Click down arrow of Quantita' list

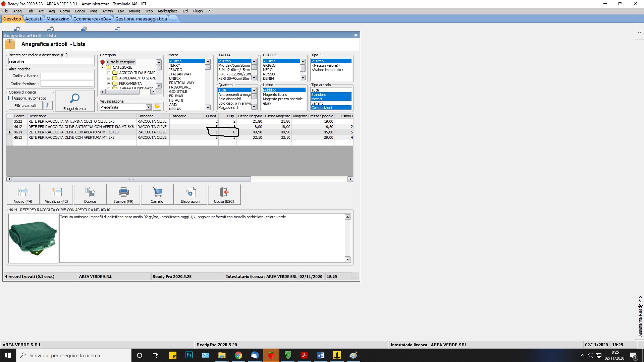coord(254,107)
